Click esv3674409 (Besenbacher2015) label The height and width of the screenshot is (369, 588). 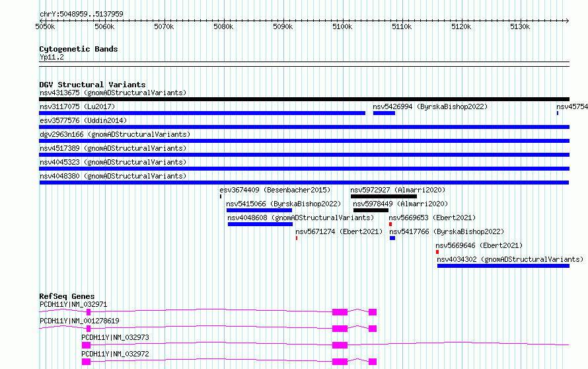pos(275,190)
